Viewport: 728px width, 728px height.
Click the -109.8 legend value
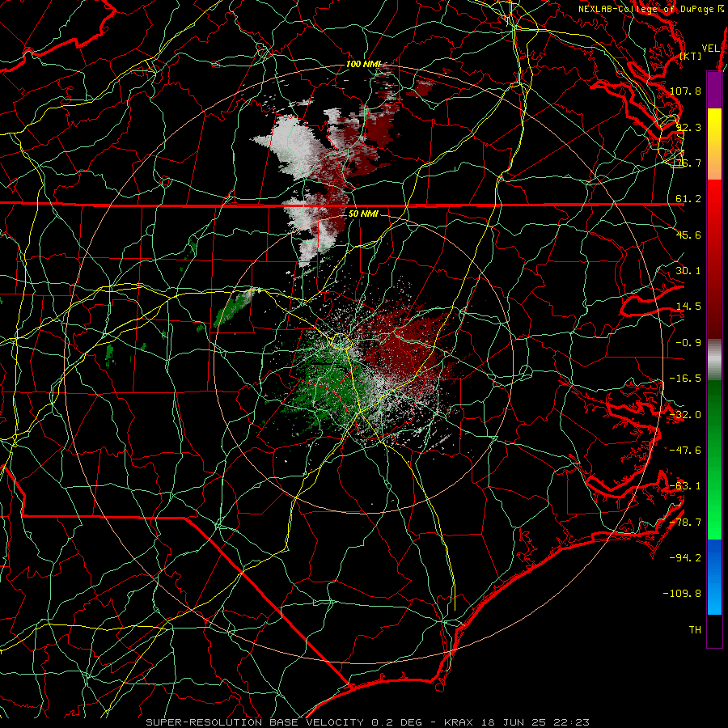(x=682, y=594)
